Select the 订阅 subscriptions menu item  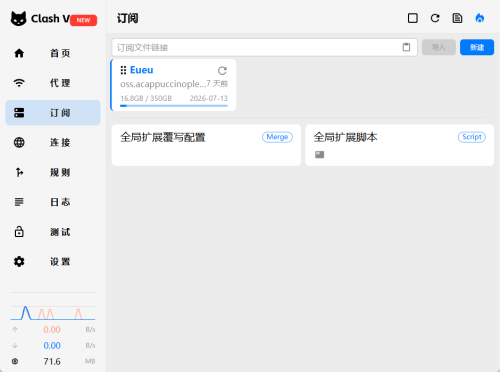[53, 113]
